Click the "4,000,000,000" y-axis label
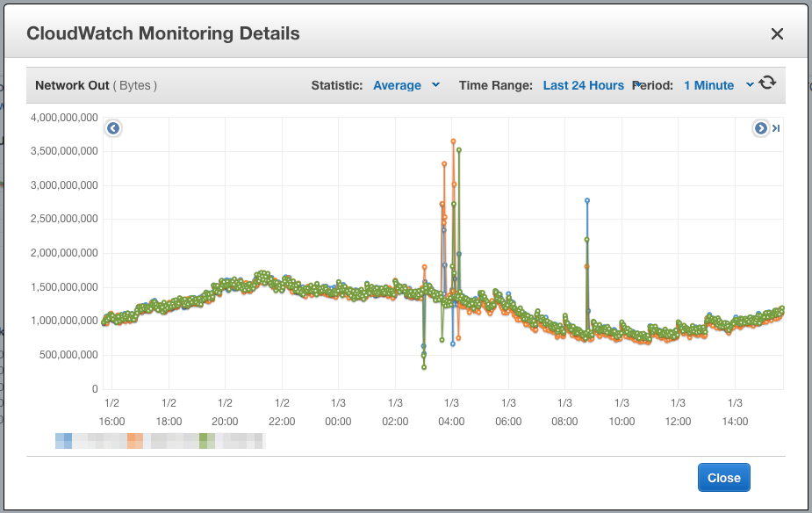The height and width of the screenshot is (513, 812). pos(64,118)
